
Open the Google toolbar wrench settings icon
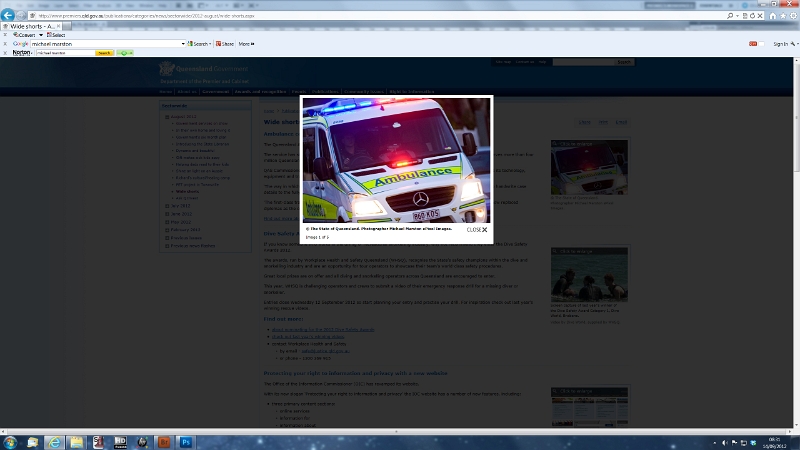[793, 44]
